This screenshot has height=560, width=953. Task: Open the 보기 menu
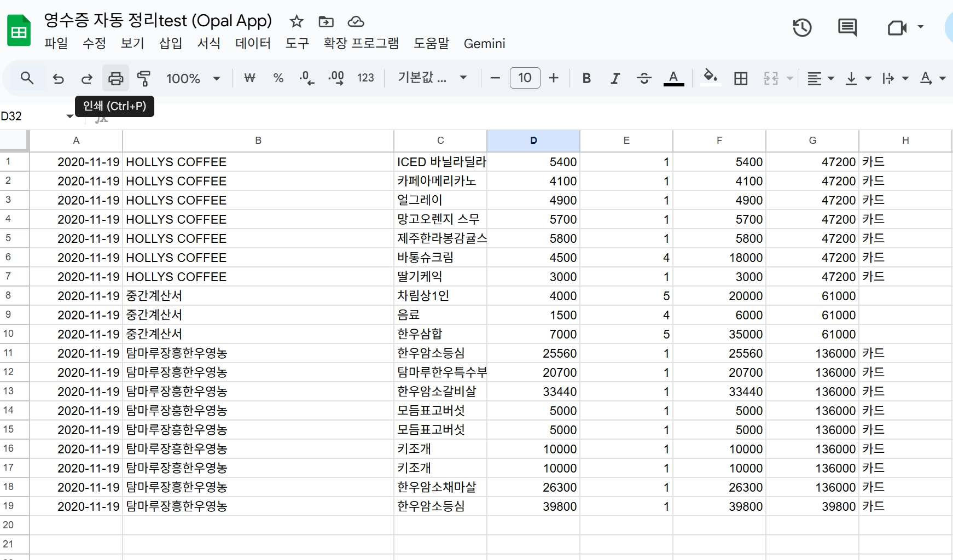pyautogui.click(x=132, y=43)
